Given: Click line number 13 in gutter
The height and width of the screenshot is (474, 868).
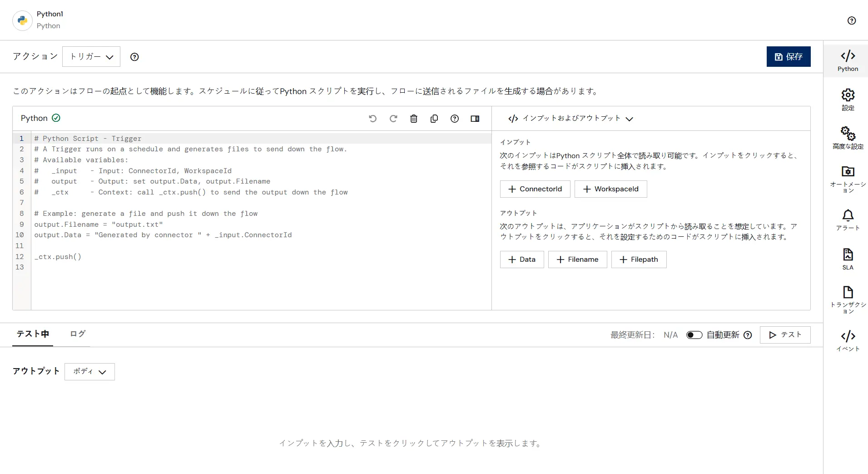Looking at the screenshot, I should 20,267.
